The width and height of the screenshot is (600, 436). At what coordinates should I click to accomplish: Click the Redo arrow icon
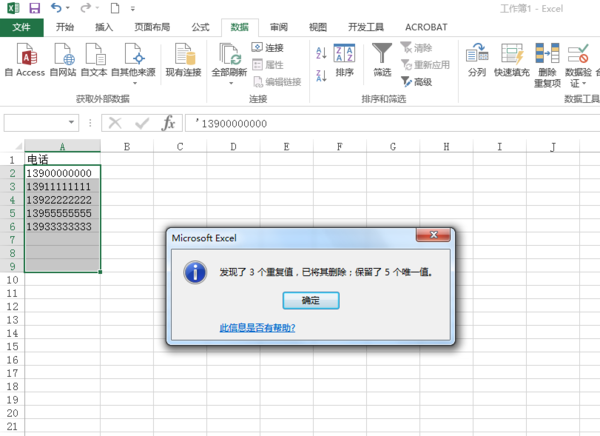point(86,8)
